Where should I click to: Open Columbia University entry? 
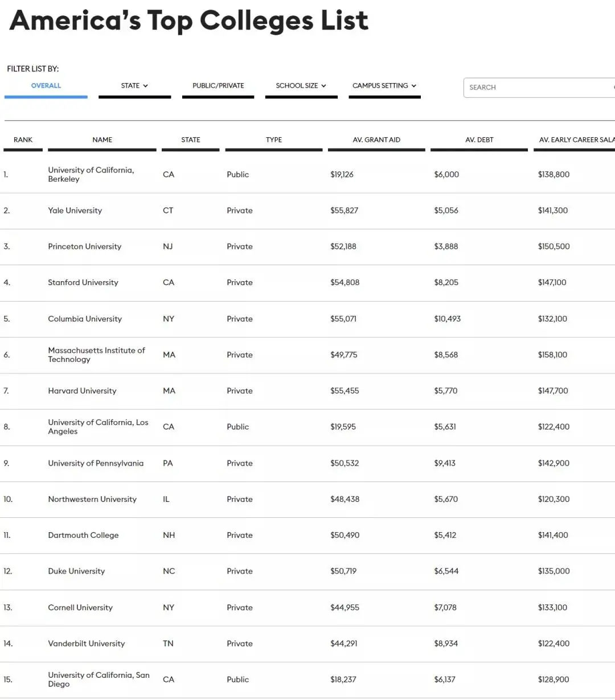[x=85, y=319]
